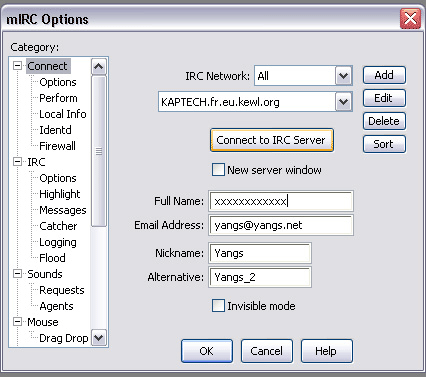Click the Email Address field
426x377 pixels.
point(281,225)
